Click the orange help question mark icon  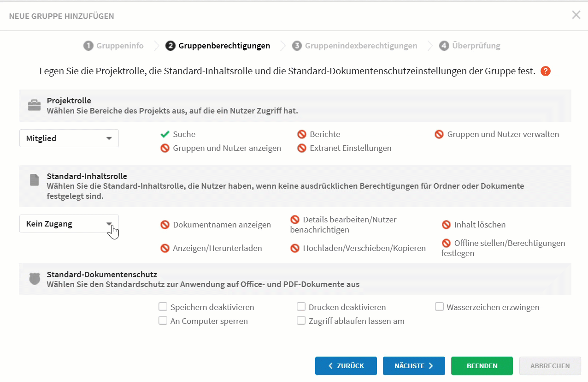[546, 72]
